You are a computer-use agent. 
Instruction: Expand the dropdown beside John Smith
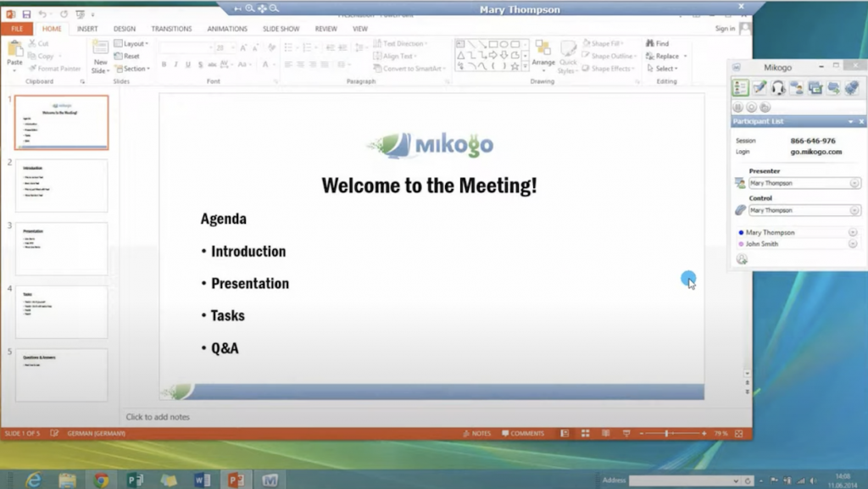(x=854, y=243)
